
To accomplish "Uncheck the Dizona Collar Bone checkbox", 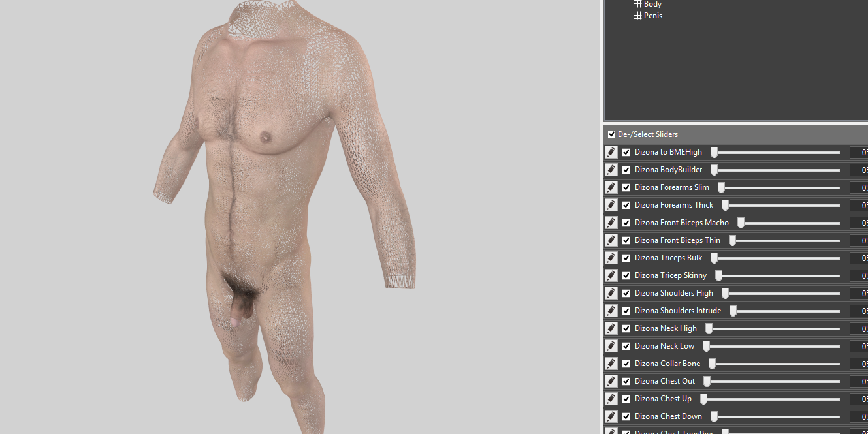I will pyautogui.click(x=626, y=364).
